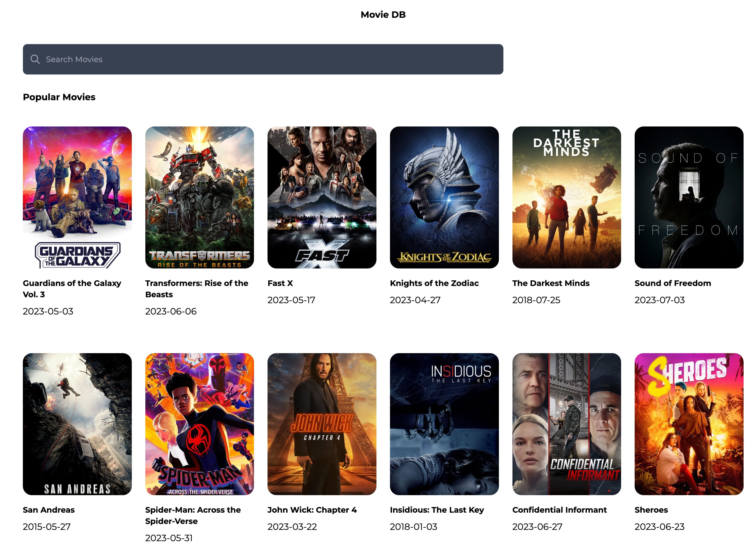Click the John Wick: Chapter 4 title
756x544 pixels.
point(312,510)
